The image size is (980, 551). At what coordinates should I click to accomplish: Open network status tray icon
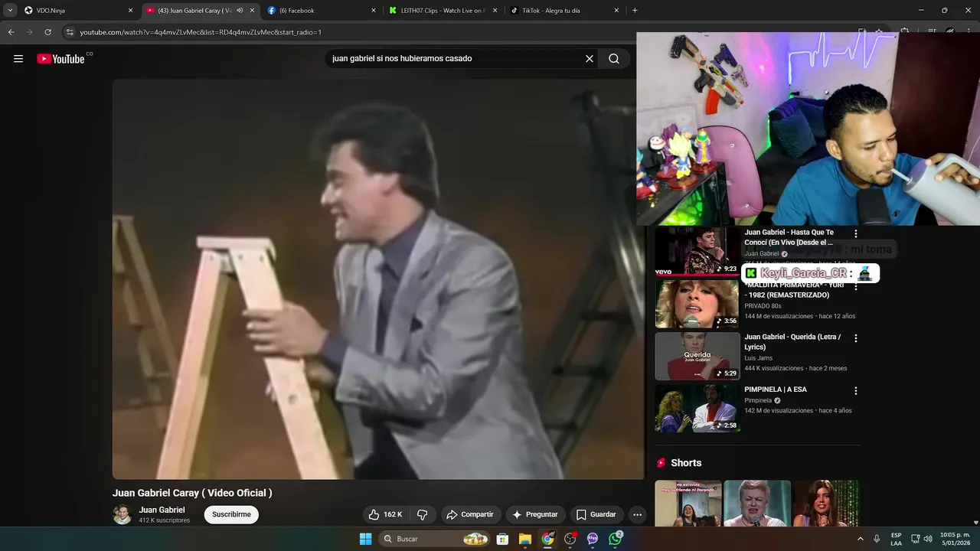click(x=916, y=539)
